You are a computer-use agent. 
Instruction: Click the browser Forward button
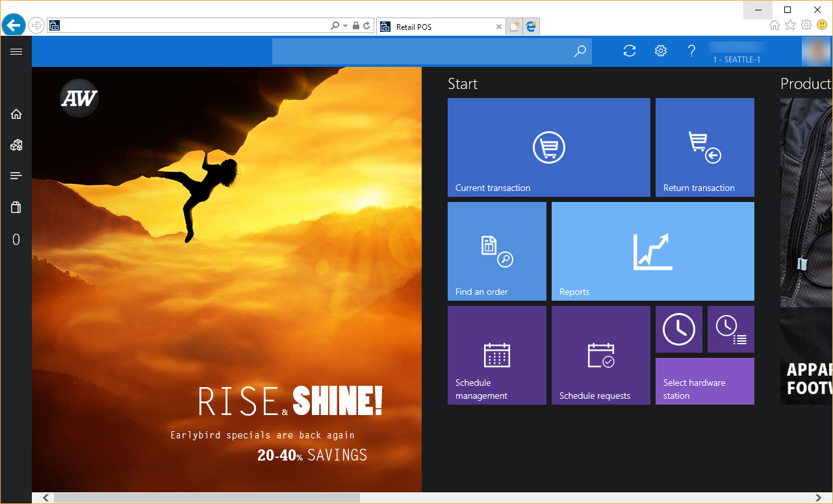click(x=36, y=25)
